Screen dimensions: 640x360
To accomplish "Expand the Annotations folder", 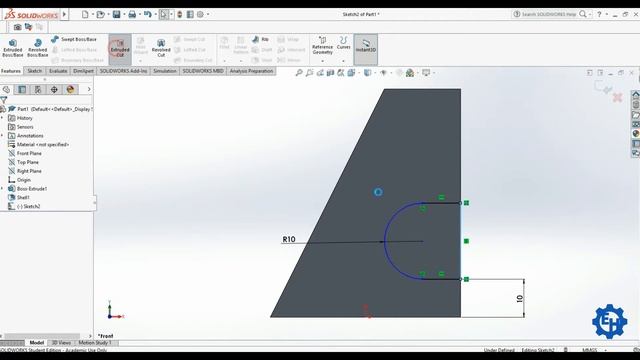I will pos(2,136).
